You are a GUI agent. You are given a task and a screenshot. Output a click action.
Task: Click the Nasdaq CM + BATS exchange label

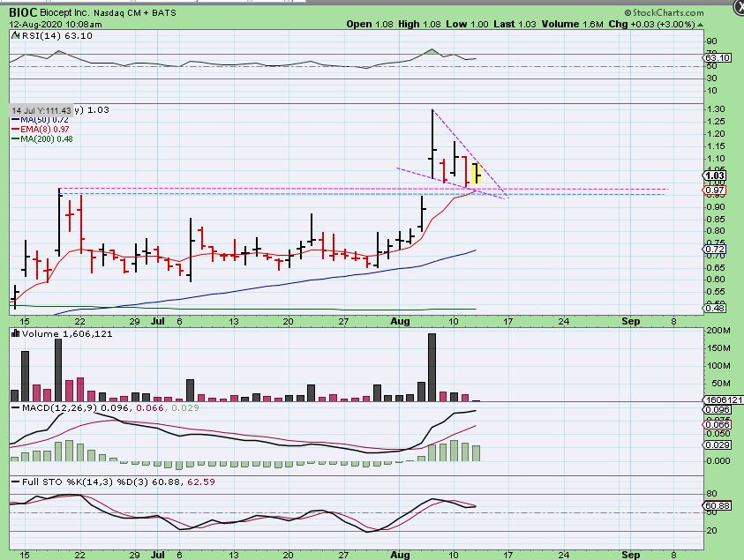pos(135,13)
